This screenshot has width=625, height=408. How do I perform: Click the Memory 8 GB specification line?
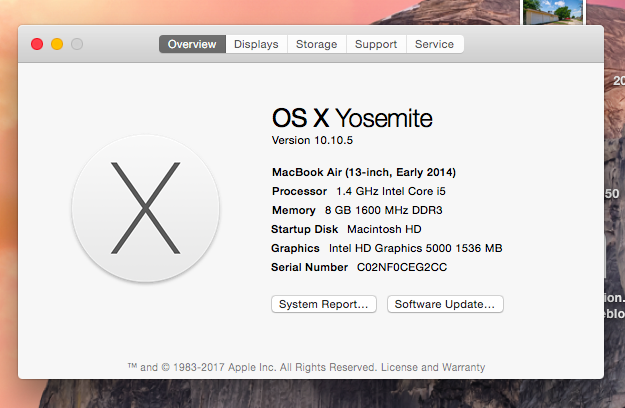click(356, 210)
